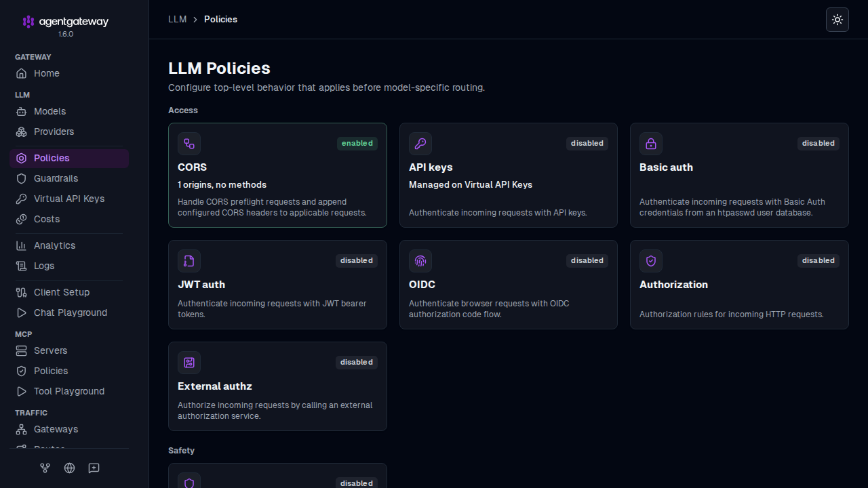The width and height of the screenshot is (868, 488).
Task: Open Guardrails page
Action: tap(69, 178)
